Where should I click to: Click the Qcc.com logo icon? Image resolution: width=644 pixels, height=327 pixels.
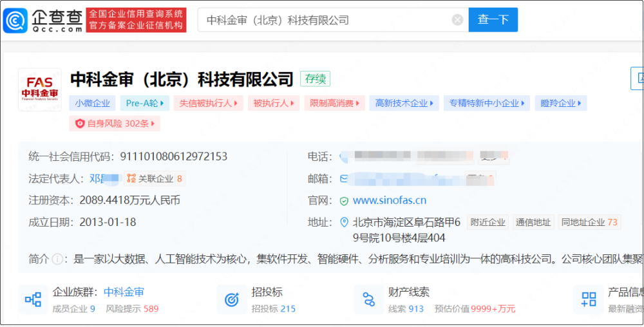[x=15, y=20]
